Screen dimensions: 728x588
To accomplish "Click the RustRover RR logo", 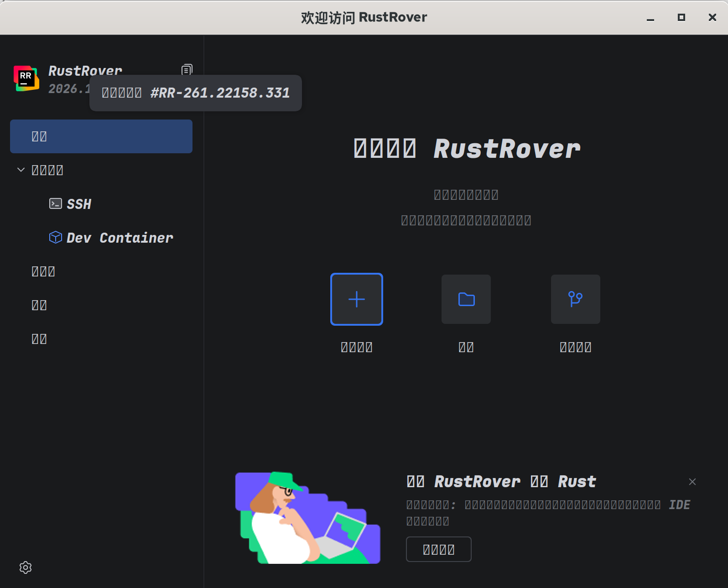I will (26, 78).
